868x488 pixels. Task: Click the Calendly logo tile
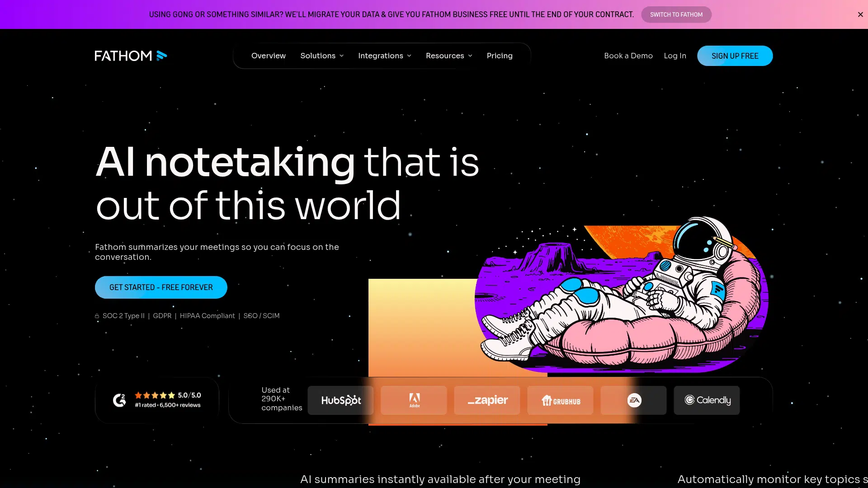(707, 400)
